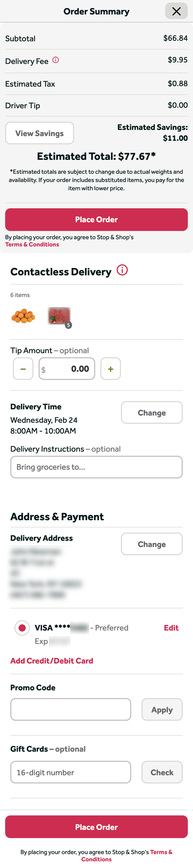
Task: Open View Savings details
Action: pos(39,133)
